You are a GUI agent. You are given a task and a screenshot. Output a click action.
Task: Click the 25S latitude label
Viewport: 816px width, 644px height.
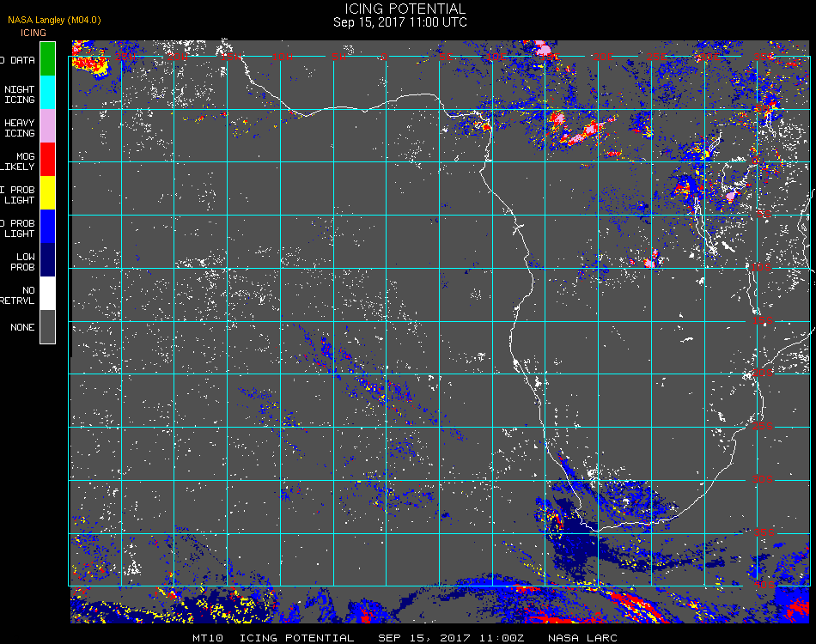[763, 426]
